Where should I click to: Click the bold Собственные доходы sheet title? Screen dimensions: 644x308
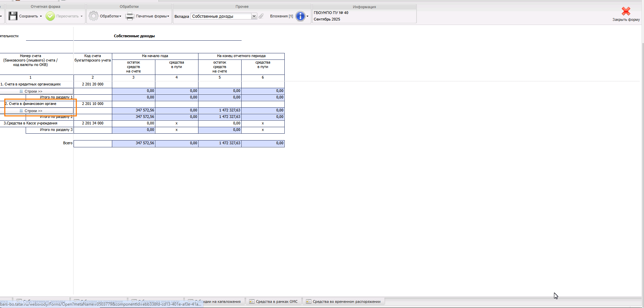click(x=134, y=36)
